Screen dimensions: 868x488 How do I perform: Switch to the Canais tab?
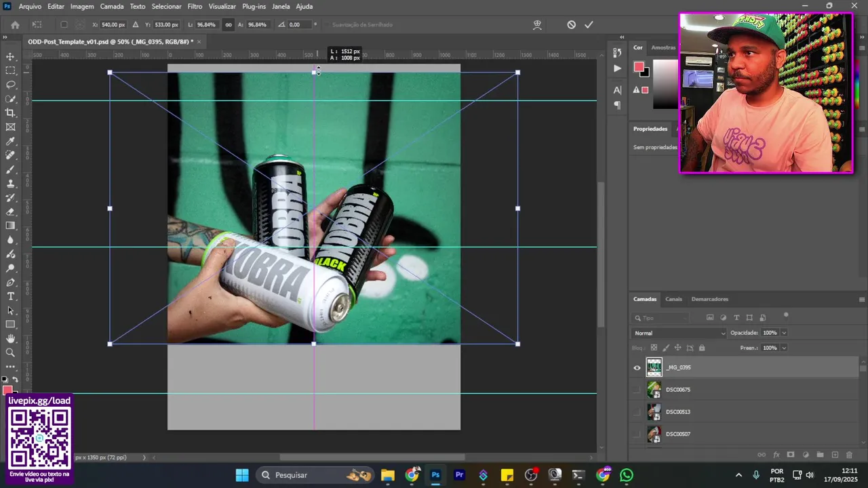click(x=673, y=299)
